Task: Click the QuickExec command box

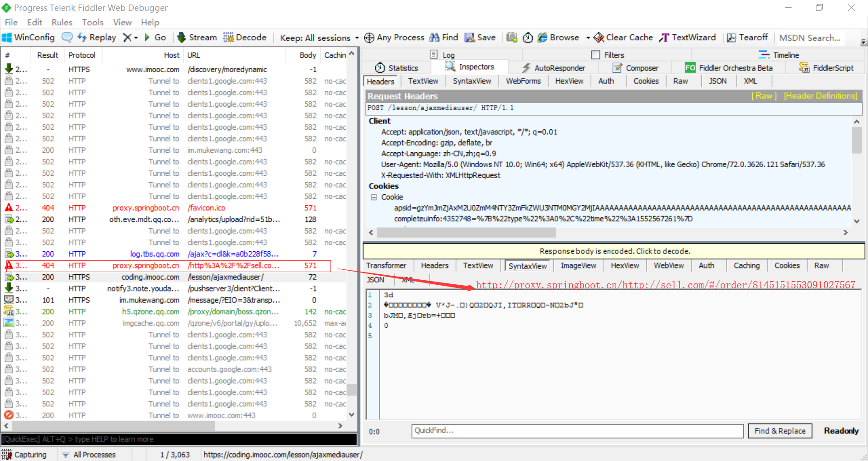Action: click(179, 439)
